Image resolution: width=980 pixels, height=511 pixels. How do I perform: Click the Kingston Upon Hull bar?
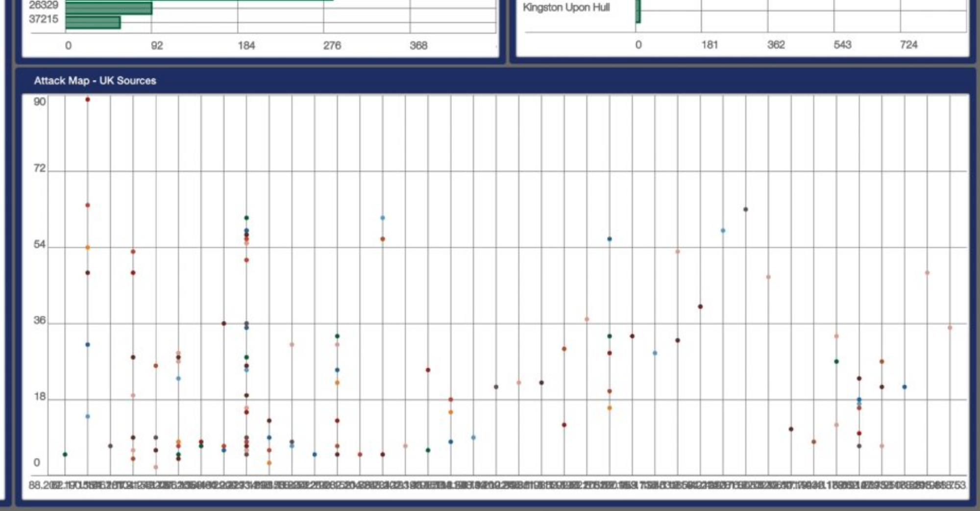pyautogui.click(x=638, y=11)
